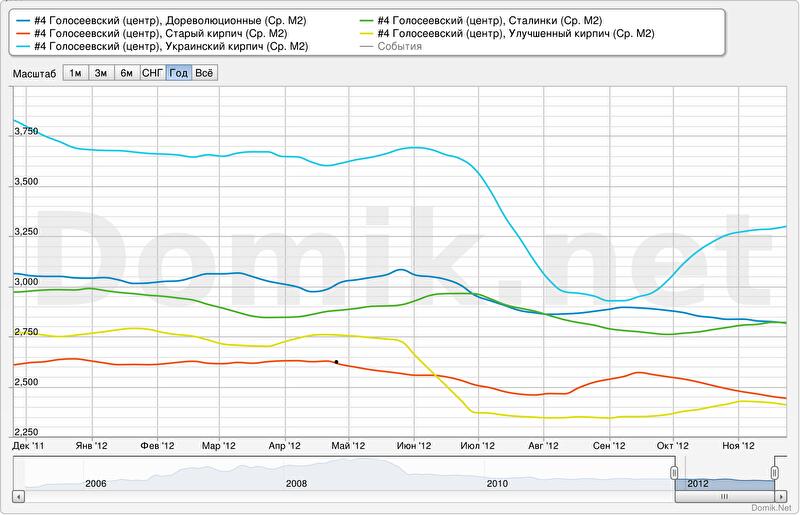Enable the События legend item
This screenshot has height=515, width=800.
coord(400,46)
